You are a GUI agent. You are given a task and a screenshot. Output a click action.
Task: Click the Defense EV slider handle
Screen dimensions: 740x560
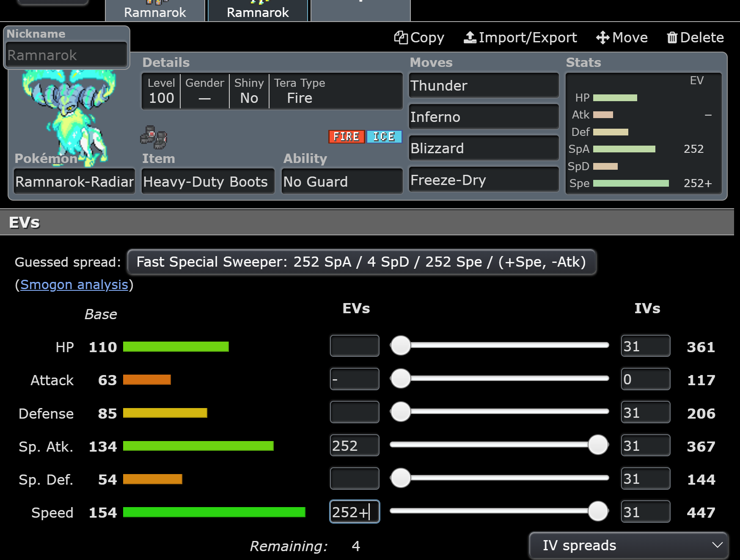[401, 411]
